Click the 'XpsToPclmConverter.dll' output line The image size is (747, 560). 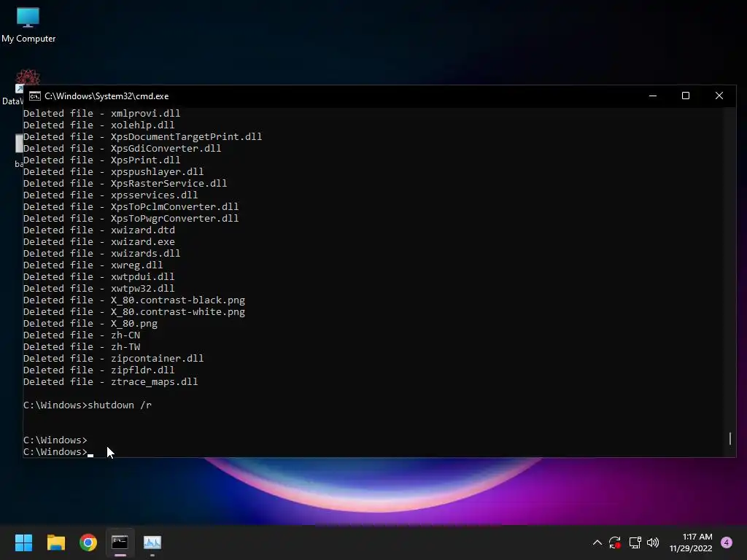point(131,206)
